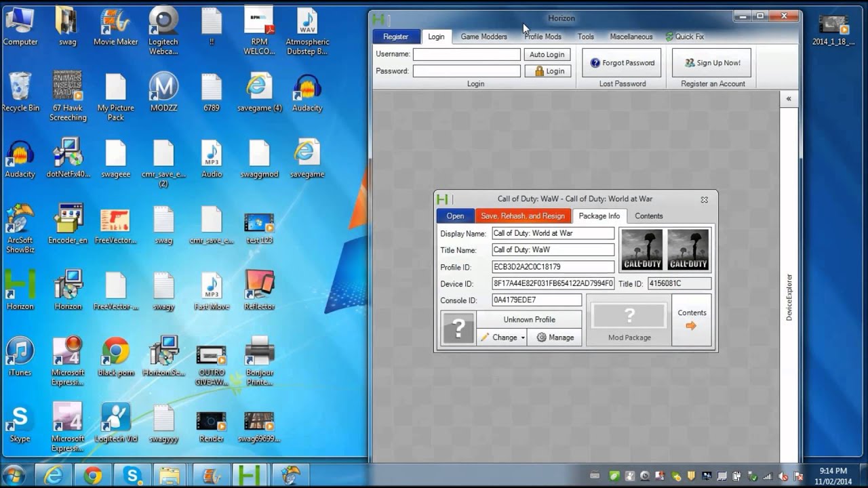This screenshot has height=488, width=868.
Task: Select the iTunes desktop shortcut
Action: (x=20, y=357)
